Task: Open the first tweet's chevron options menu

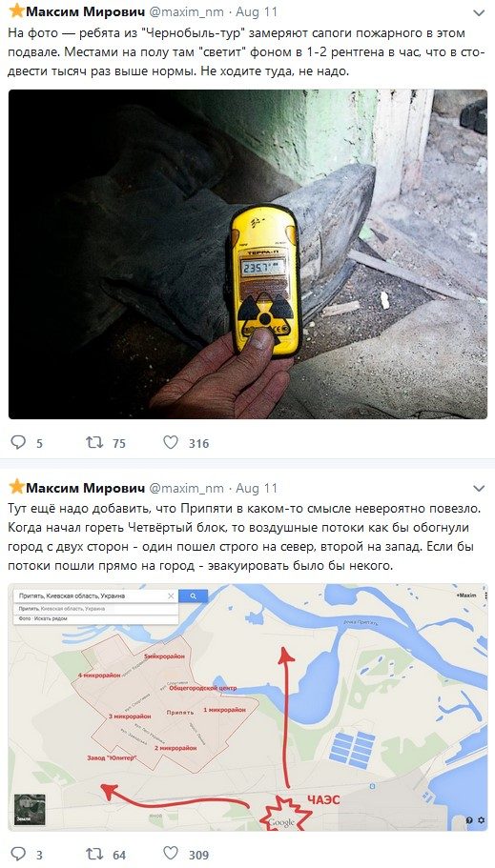Action: [479, 12]
